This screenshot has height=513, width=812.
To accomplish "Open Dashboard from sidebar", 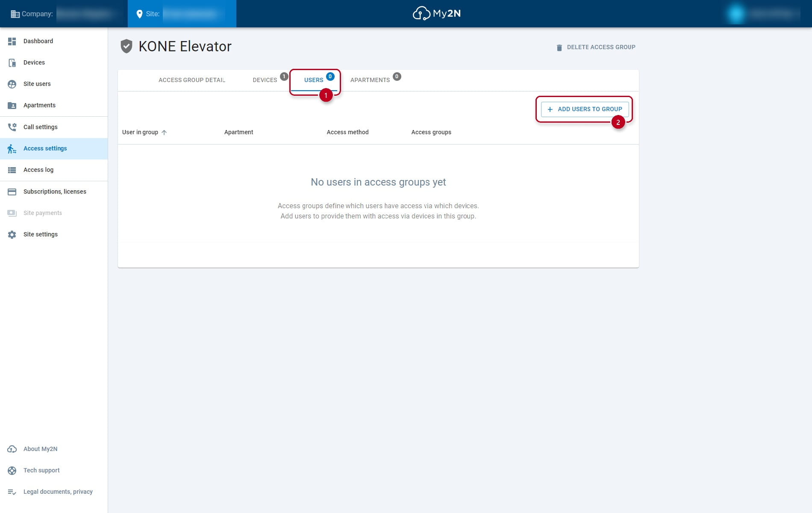I will (x=54, y=41).
